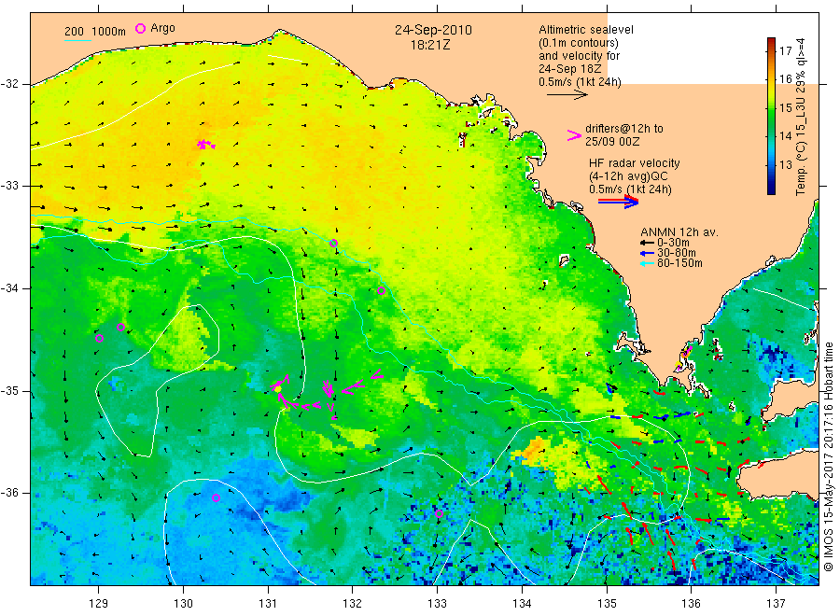Click the longitude label 130

183,604
